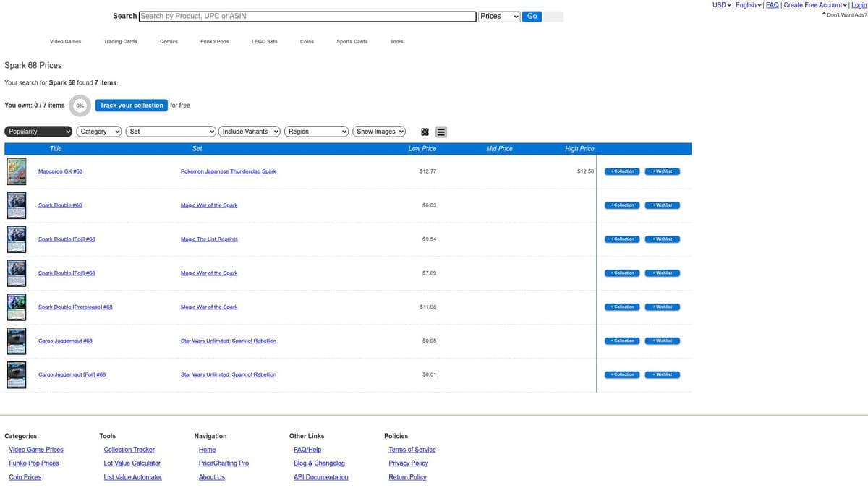The image size is (868, 488).
Task: Click the $12.77 low price for Magcargo
Action: [428, 171]
